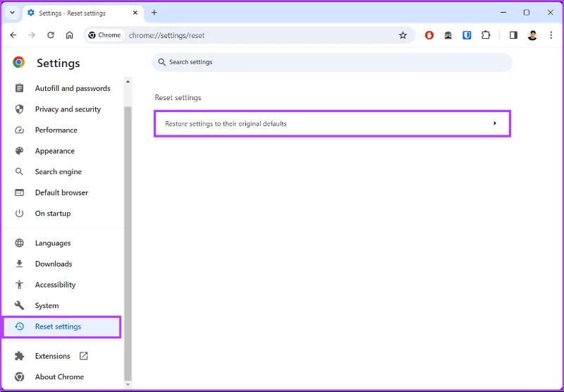Open a new tab with plus button
This screenshot has width=564, height=392.
click(154, 13)
